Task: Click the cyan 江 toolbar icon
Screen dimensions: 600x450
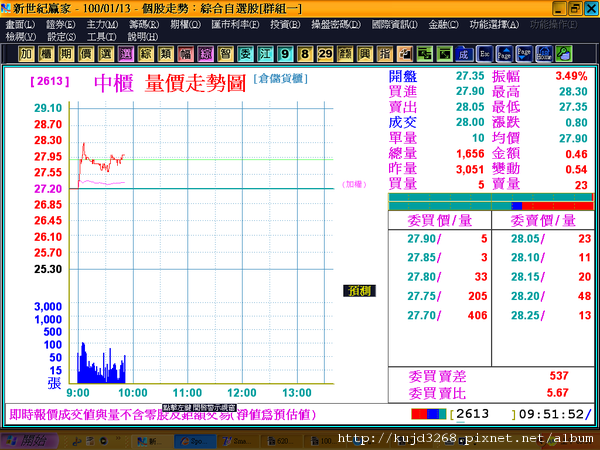Action: pos(265,54)
